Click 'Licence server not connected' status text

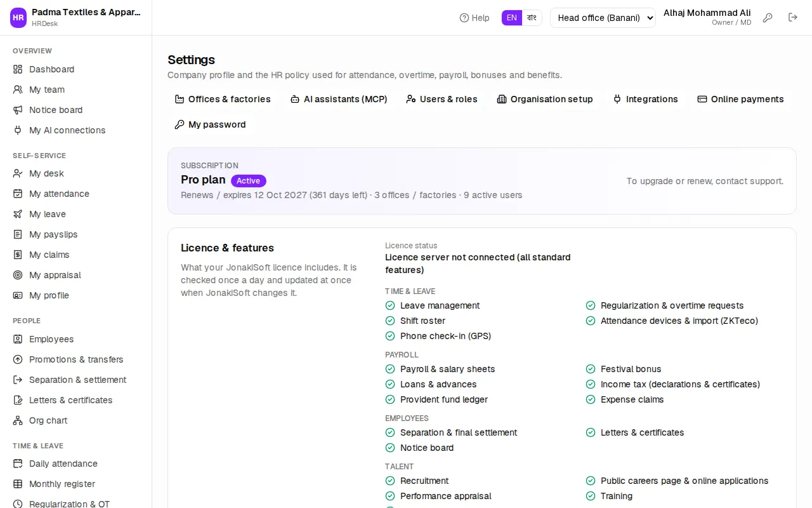coord(478,264)
